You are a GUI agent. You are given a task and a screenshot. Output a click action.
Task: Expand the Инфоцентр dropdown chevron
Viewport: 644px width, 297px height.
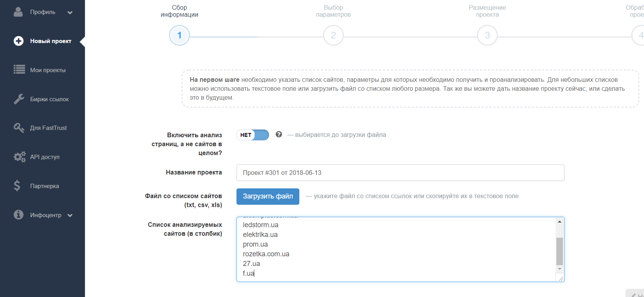point(70,216)
